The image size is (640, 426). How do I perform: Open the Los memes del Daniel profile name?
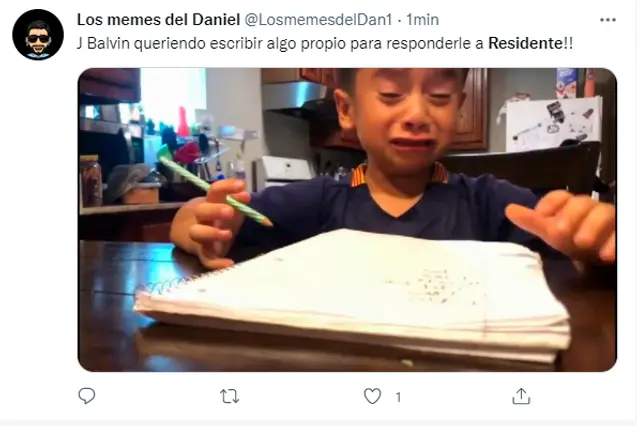tap(158, 20)
